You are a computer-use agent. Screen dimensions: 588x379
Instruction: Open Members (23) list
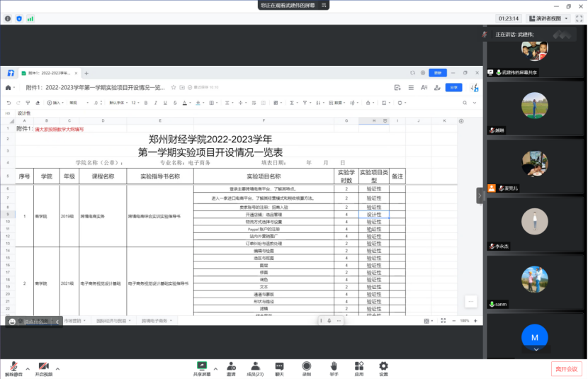pos(255,368)
